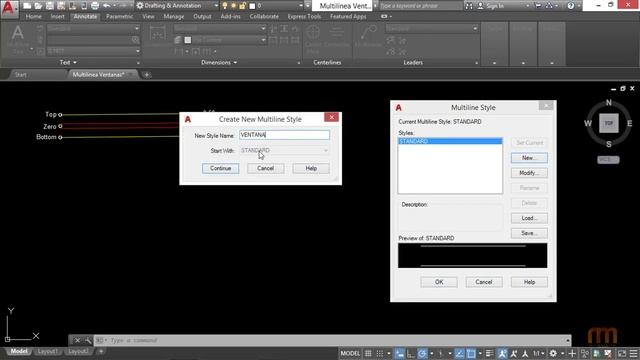Click OK in Multiline Style dialog
The height and width of the screenshot is (360, 640).
point(439,282)
